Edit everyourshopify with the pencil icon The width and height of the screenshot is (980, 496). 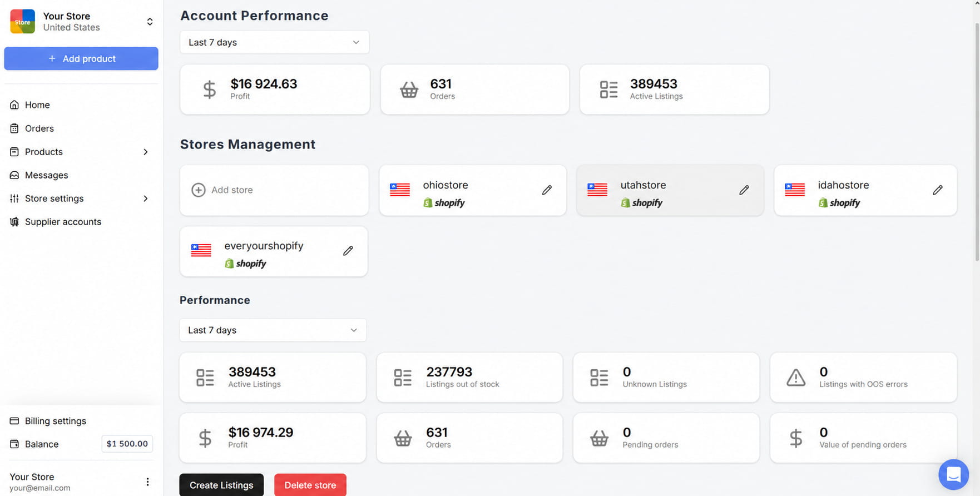348,251
